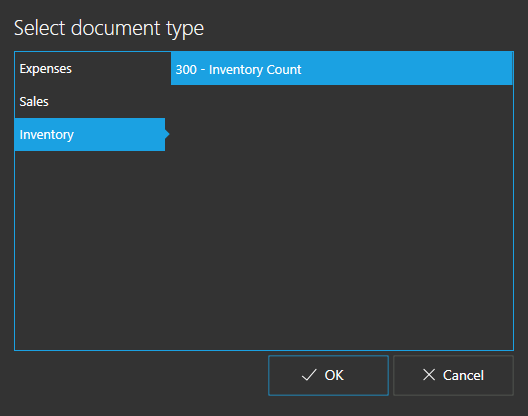Click the word Expenses in category list
528x416 pixels.
(x=45, y=69)
